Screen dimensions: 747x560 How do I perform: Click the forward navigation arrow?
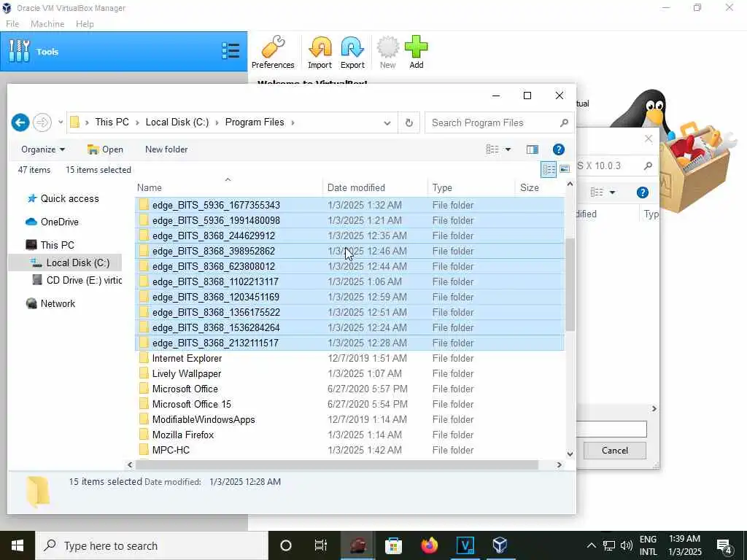click(x=42, y=122)
